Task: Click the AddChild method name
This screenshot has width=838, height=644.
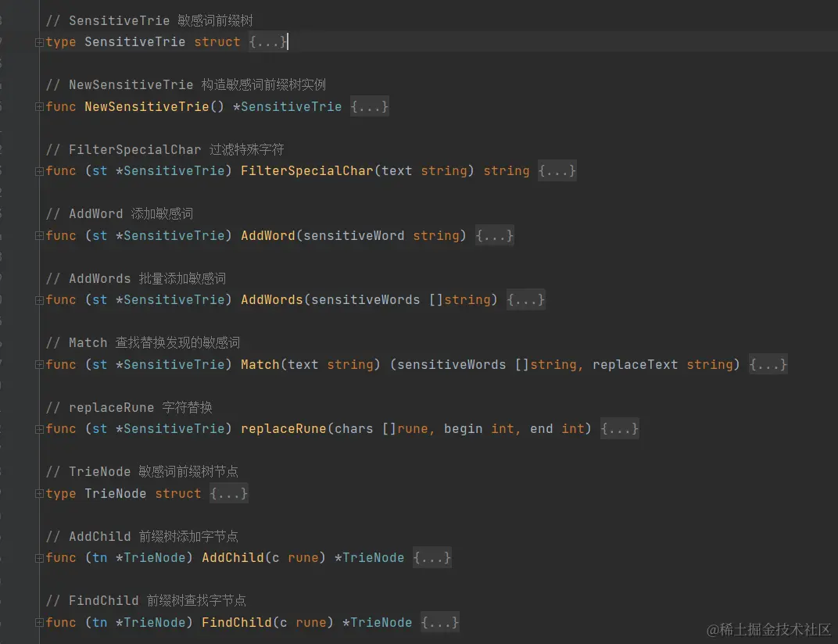Action: point(233,557)
